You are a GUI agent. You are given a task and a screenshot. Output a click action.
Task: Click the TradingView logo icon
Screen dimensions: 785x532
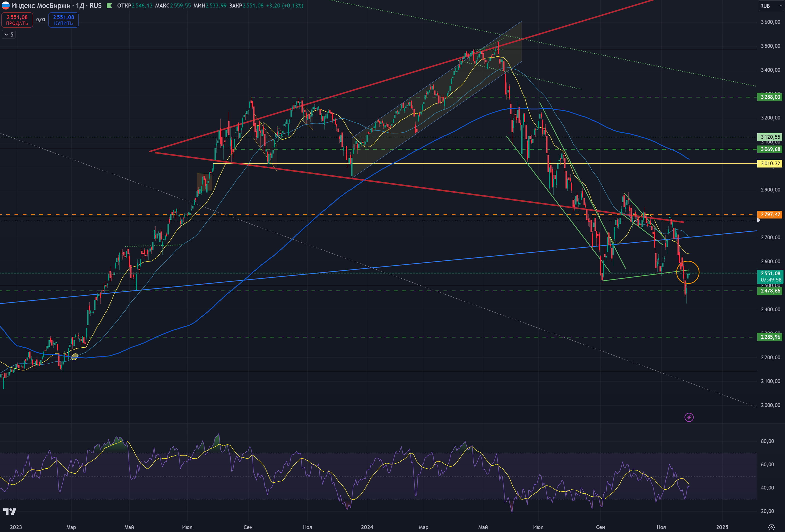[9, 511]
